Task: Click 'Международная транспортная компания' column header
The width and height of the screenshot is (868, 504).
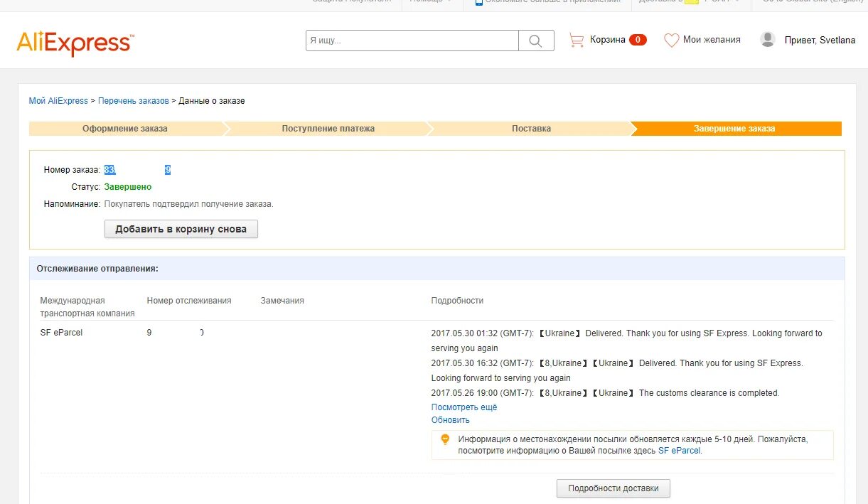Action: coord(87,307)
